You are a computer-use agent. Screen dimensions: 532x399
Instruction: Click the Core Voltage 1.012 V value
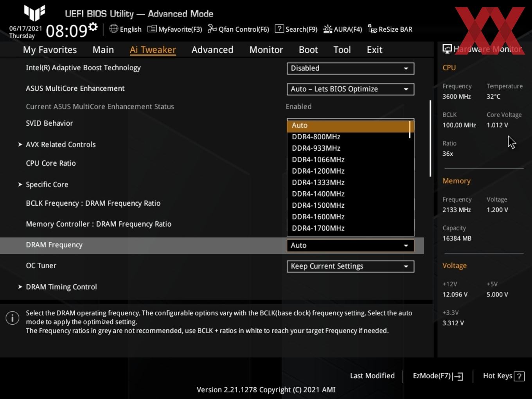pos(497,125)
